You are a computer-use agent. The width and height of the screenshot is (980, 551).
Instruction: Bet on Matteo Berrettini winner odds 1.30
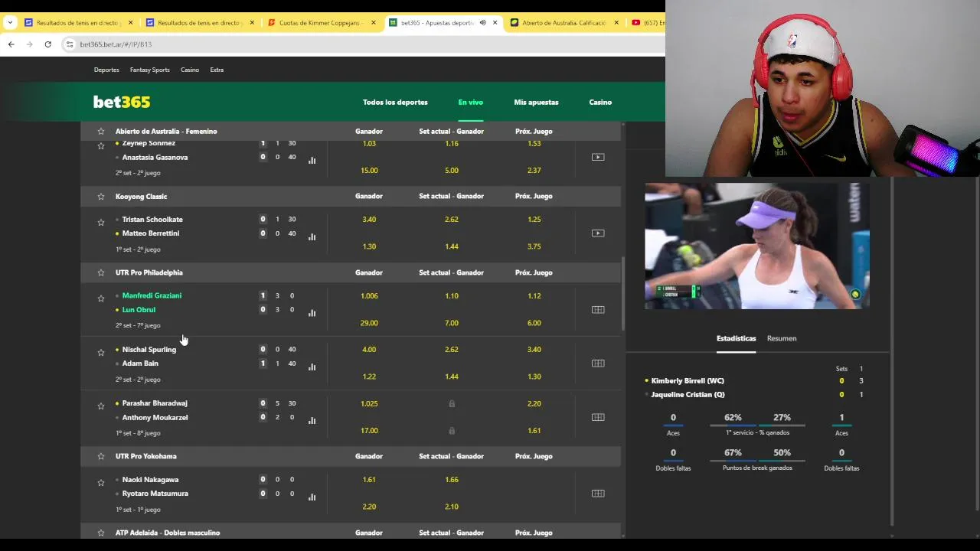tap(369, 246)
